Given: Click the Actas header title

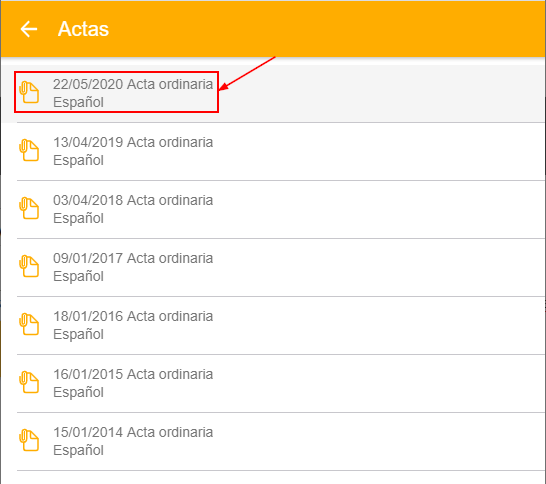Looking at the screenshot, I should point(83,29).
